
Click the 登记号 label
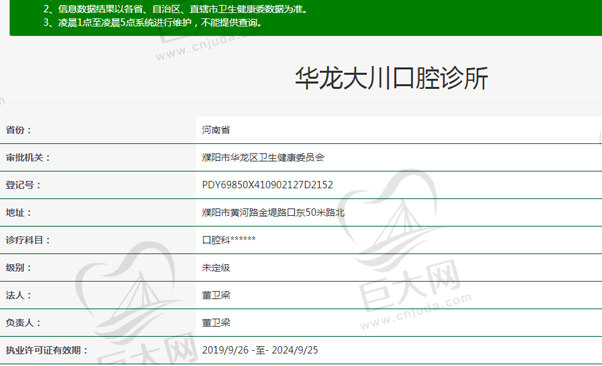click(23, 185)
